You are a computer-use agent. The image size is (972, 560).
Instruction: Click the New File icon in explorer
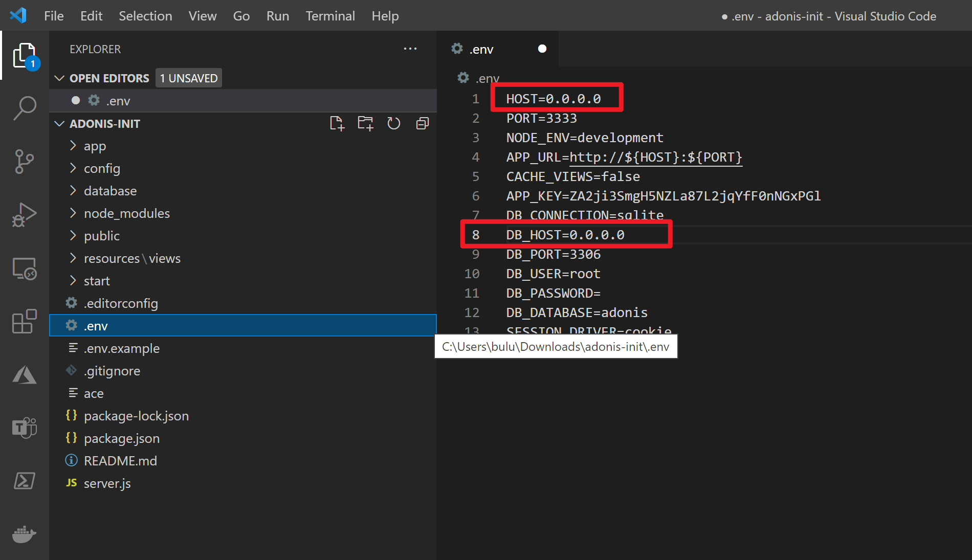coord(337,124)
